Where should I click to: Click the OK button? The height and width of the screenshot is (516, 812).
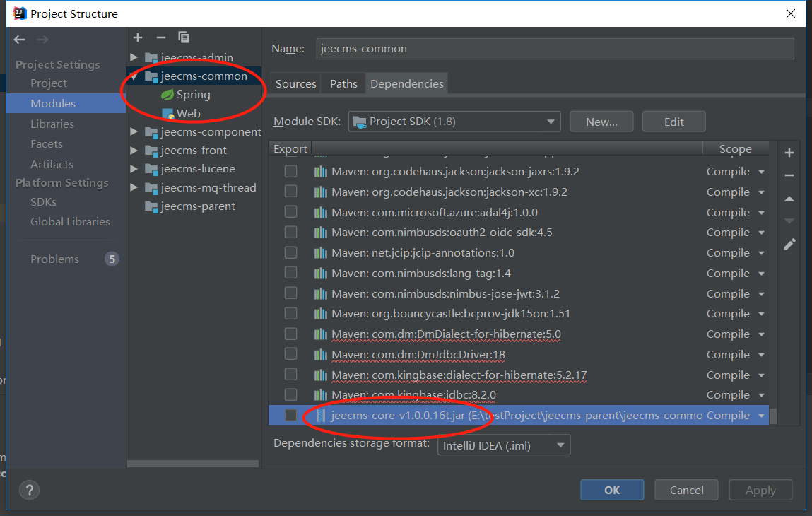612,490
